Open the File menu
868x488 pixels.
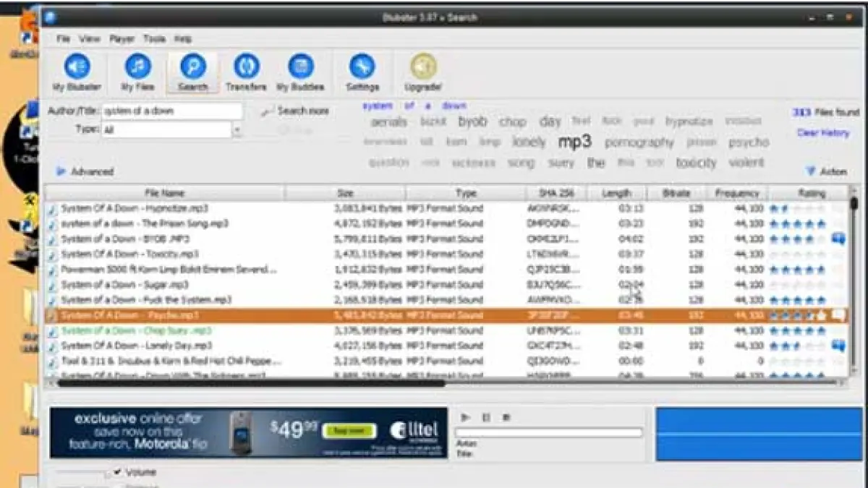coord(64,38)
